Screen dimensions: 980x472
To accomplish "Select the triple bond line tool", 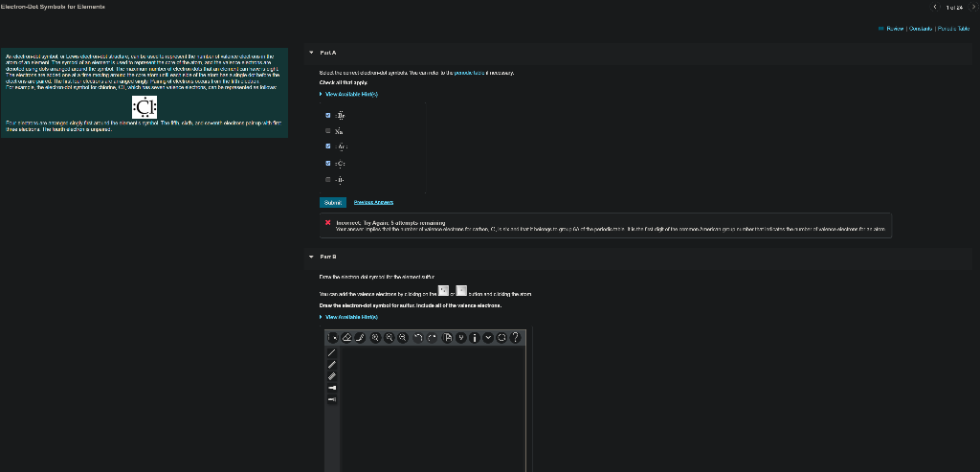I will tap(332, 376).
